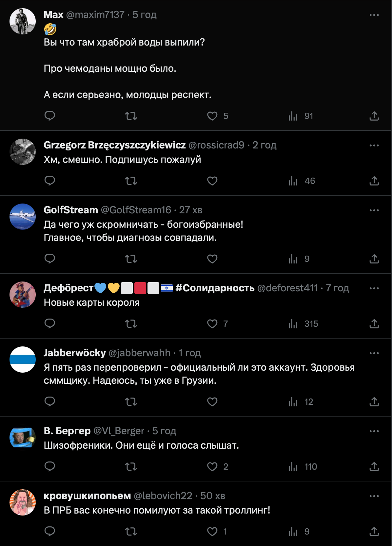
Task: Retweet В. Бергер's tweet about шизофреники
Action: [x=131, y=466]
